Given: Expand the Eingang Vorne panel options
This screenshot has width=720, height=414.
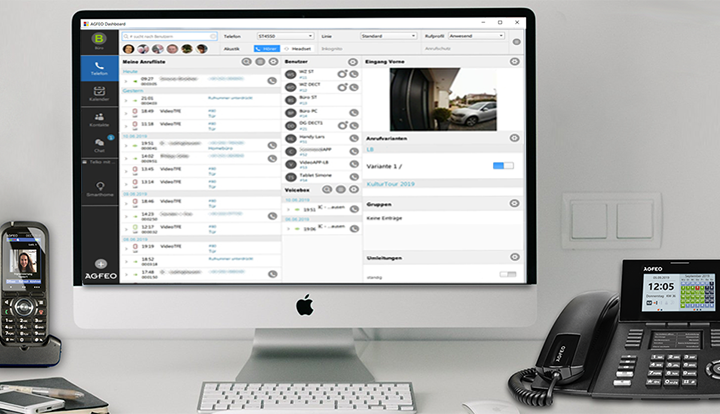Looking at the screenshot, I should click(514, 61).
